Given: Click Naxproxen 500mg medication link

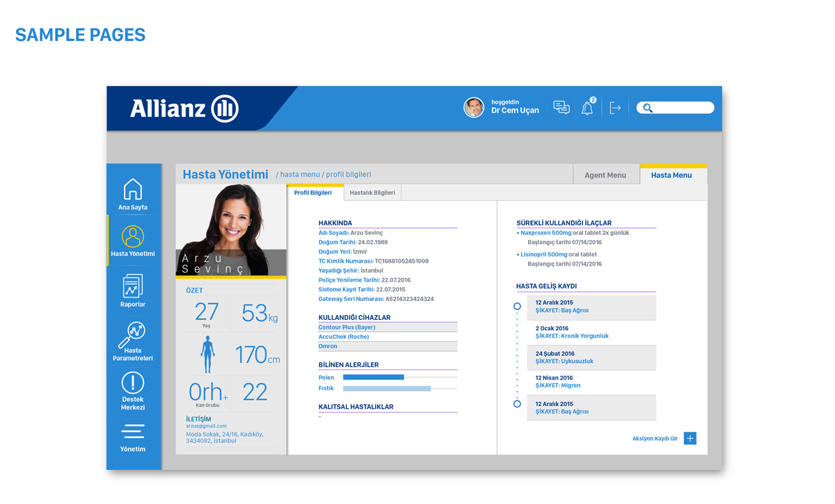Looking at the screenshot, I should tap(546, 233).
